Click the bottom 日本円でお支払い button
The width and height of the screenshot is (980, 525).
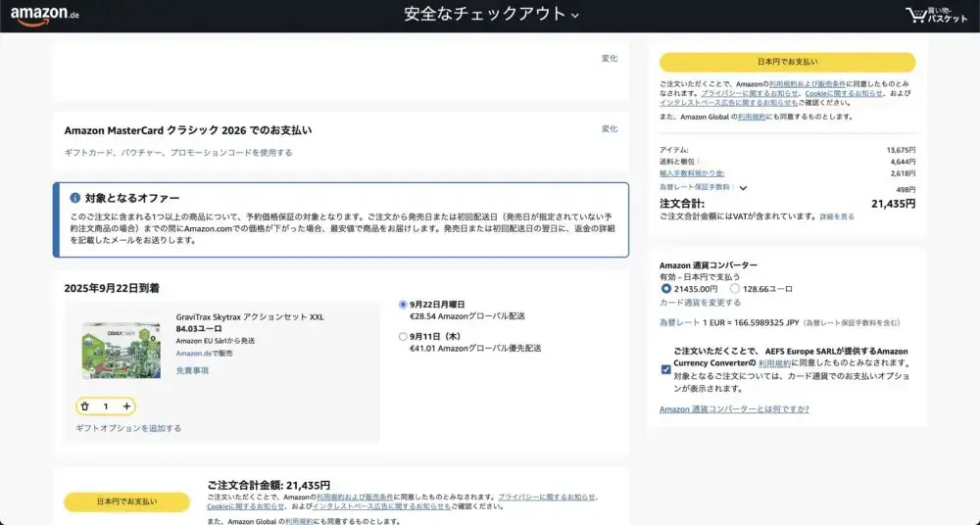pos(126,501)
